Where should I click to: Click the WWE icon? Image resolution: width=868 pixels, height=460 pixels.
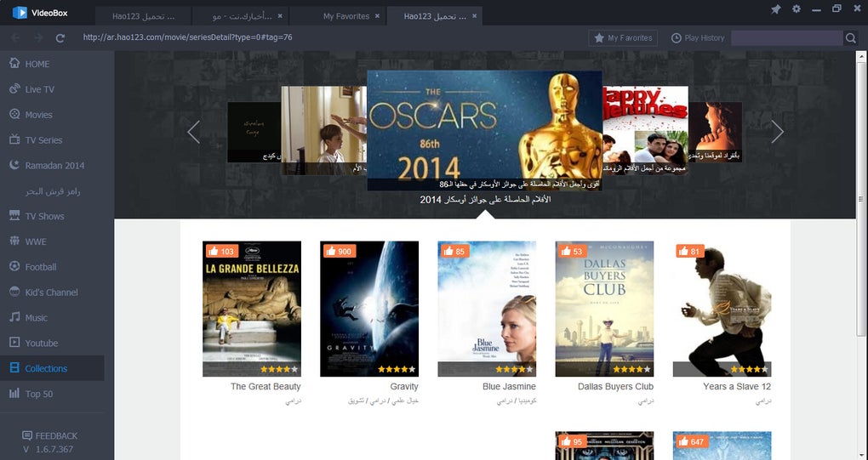tap(14, 241)
